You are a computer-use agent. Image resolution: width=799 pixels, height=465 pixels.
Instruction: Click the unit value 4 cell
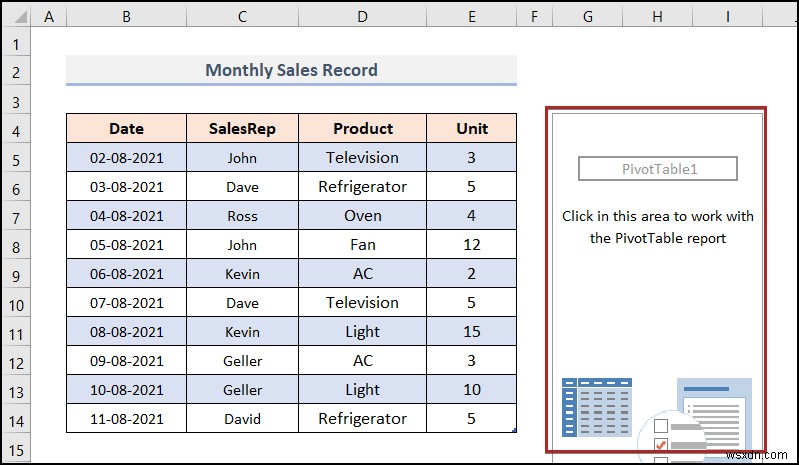[471, 215]
